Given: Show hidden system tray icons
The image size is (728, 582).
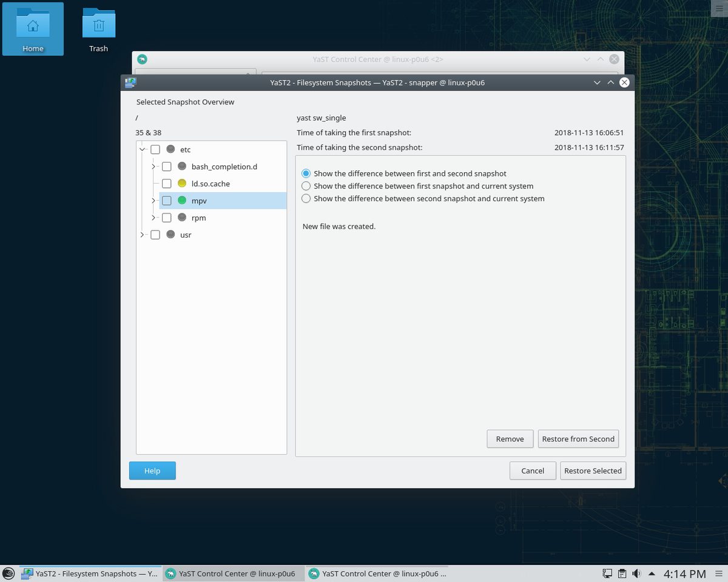Looking at the screenshot, I should pyautogui.click(x=652, y=574).
